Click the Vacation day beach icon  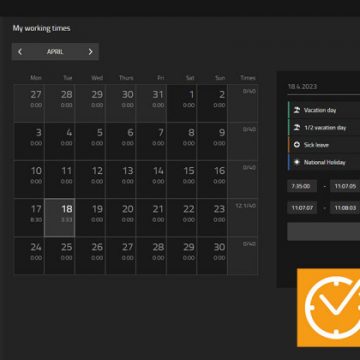297,110
